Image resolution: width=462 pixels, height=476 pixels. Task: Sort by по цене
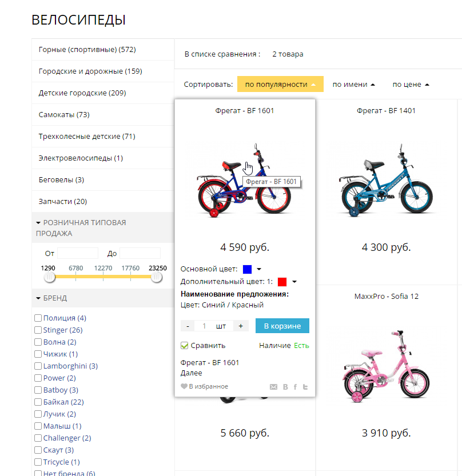coord(411,85)
